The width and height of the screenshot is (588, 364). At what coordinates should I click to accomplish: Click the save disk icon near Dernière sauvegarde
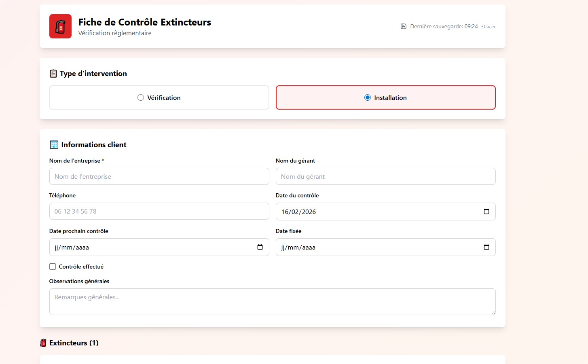(403, 26)
